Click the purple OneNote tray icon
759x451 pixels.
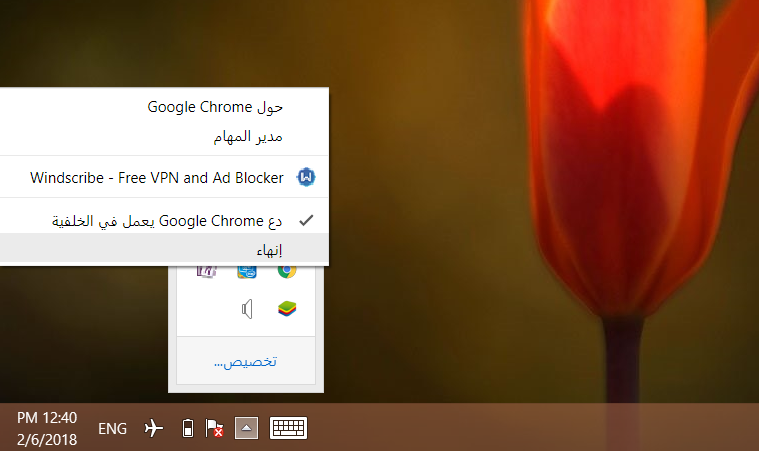(207, 271)
